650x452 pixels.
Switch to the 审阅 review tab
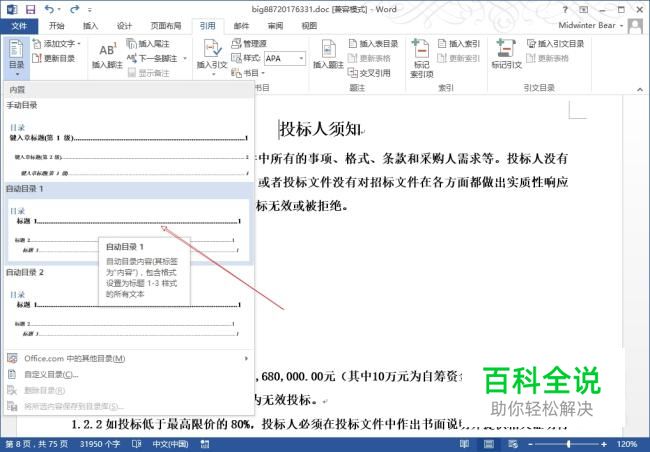coord(275,26)
